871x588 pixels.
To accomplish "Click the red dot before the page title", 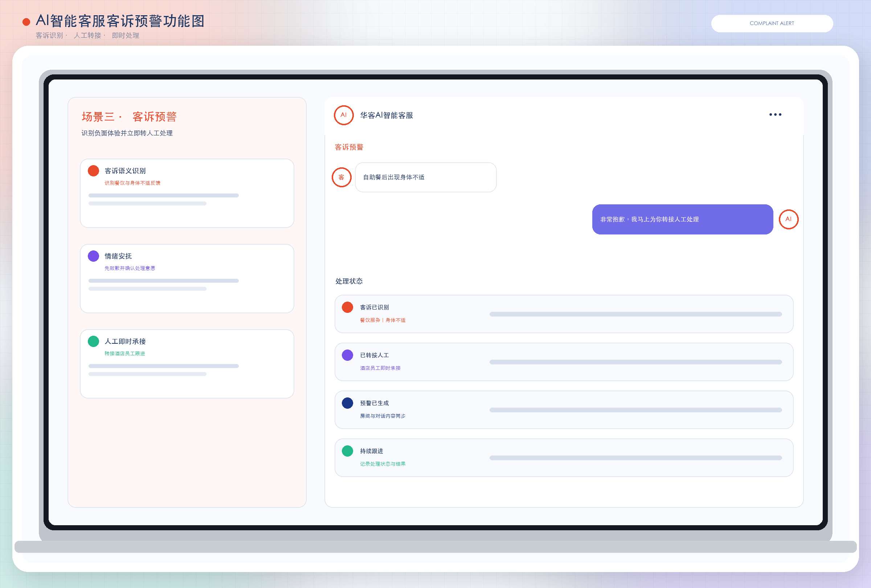I will pos(26,22).
